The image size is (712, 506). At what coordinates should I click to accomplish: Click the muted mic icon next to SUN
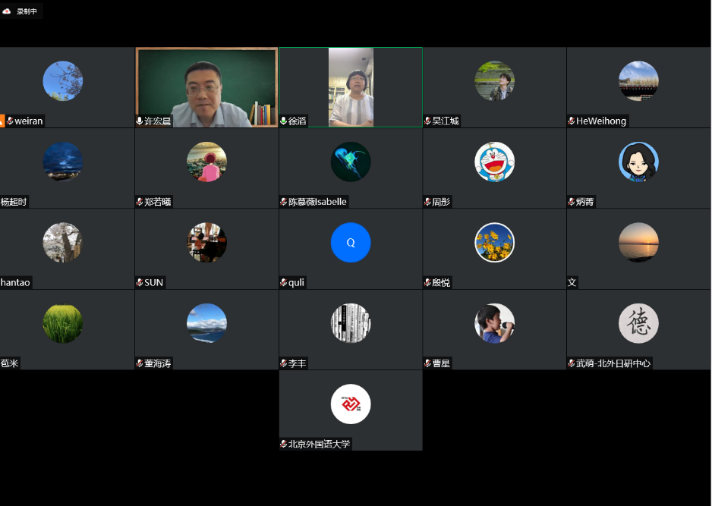(140, 283)
